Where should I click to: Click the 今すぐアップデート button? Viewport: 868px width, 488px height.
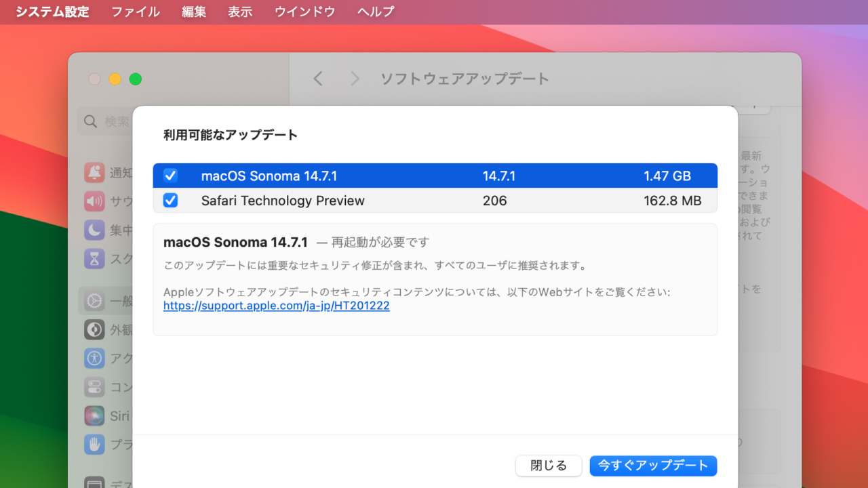[653, 466]
